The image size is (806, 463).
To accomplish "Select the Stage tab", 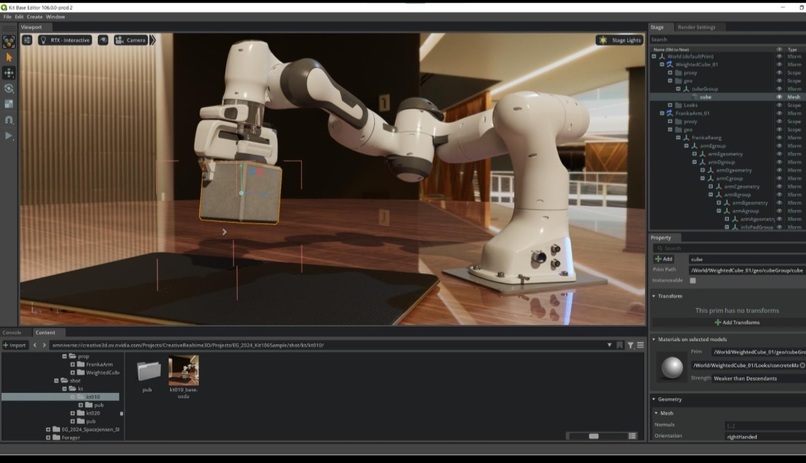I will click(x=657, y=27).
